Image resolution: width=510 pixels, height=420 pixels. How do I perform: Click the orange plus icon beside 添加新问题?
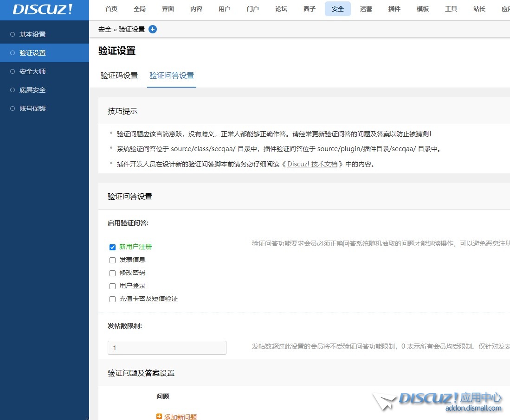[159, 416]
